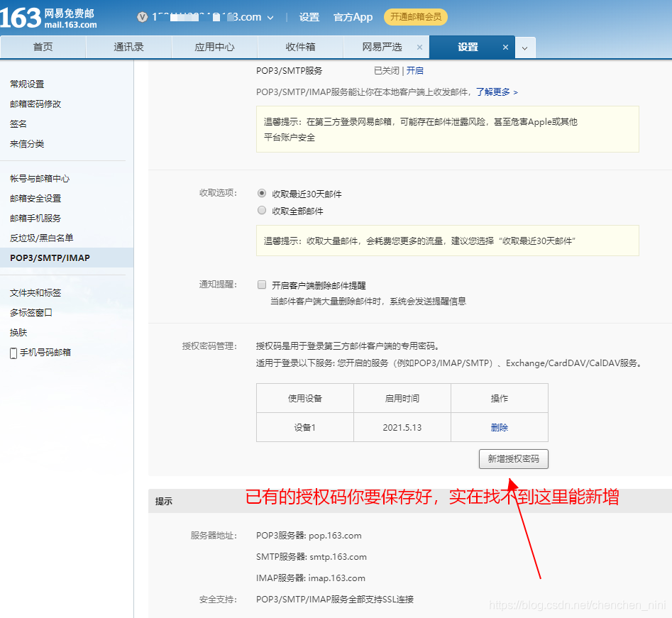Click the 已关闭 status text
Viewport: 672px width, 618px height.
pyautogui.click(x=387, y=70)
